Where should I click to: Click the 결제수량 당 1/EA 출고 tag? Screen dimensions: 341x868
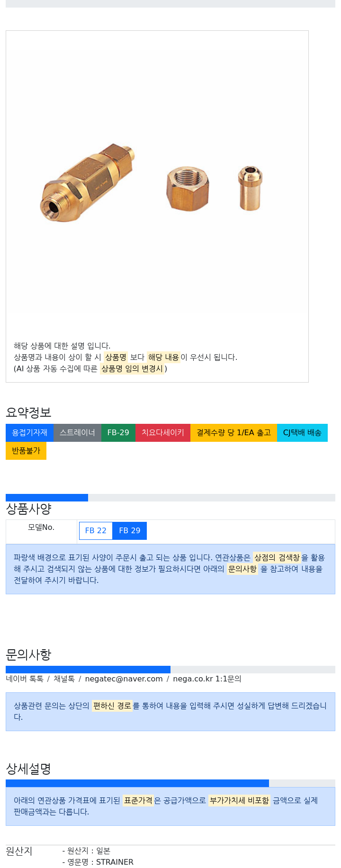tap(233, 433)
